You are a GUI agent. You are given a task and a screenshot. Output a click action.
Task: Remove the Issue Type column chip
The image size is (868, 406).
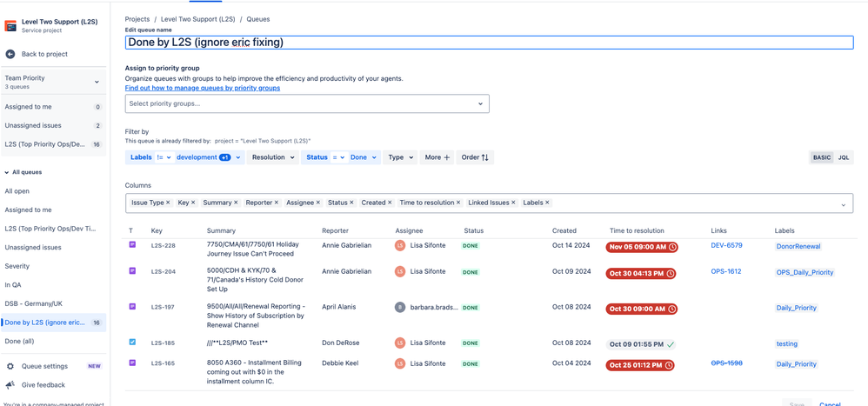169,203
